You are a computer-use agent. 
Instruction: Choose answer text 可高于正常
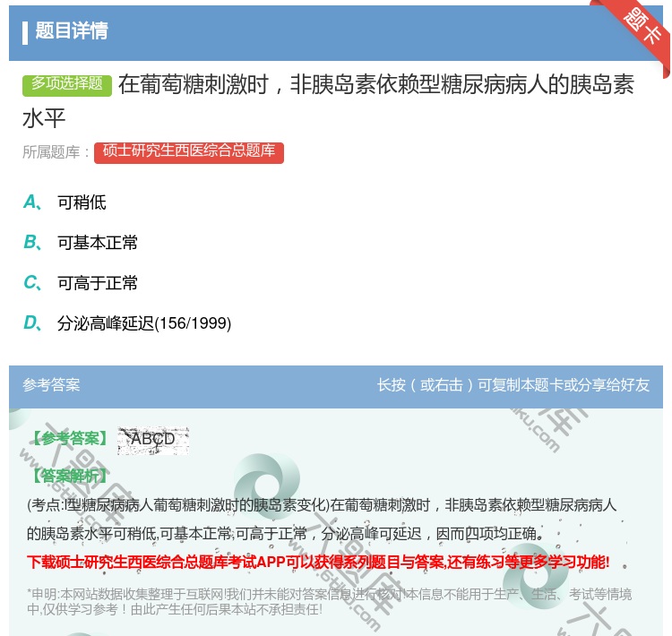[98, 283]
